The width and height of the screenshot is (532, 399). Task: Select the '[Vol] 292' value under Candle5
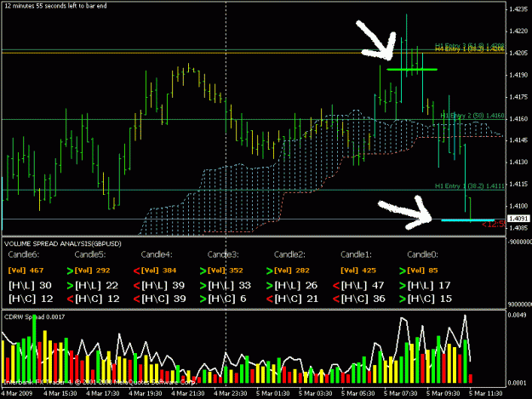(92, 271)
